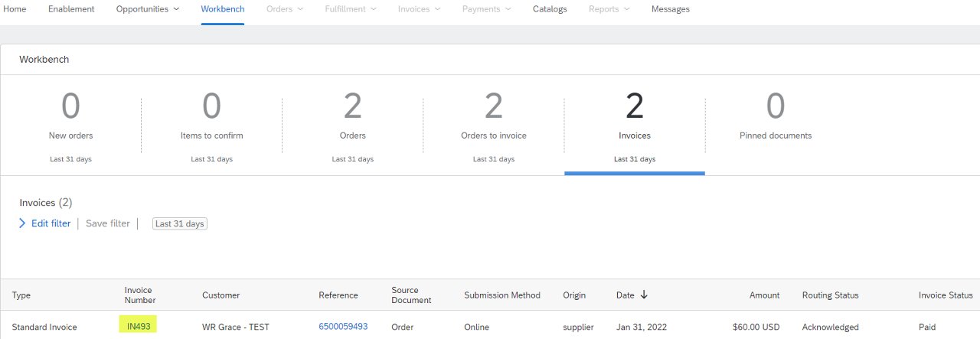Click the $60.00 USD amount cell
The width and height of the screenshot is (980, 339).
tap(756, 328)
